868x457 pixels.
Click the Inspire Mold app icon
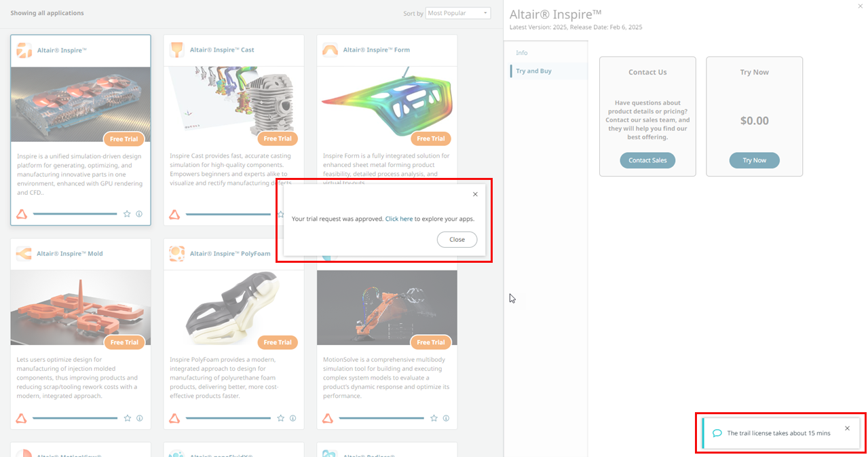click(x=24, y=254)
